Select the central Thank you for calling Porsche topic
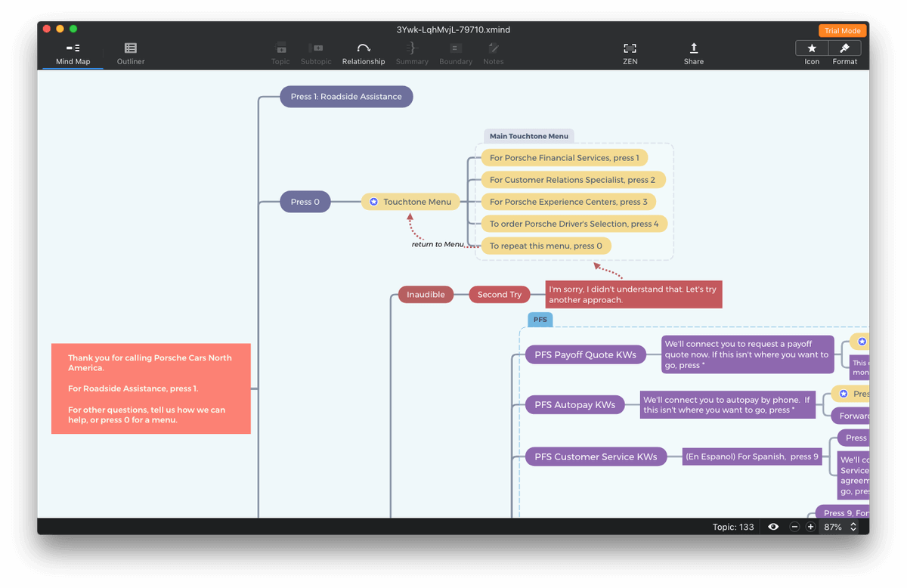The width and height of the screenshot is (907, 588). click(x=151, y=388)
